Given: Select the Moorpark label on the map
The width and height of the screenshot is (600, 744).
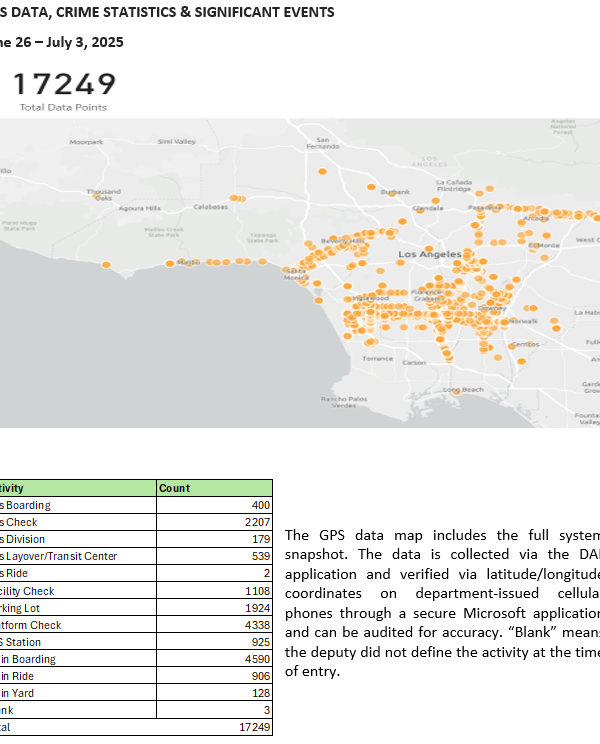Looking at the screenshot, I should click(x=86, y=143).
